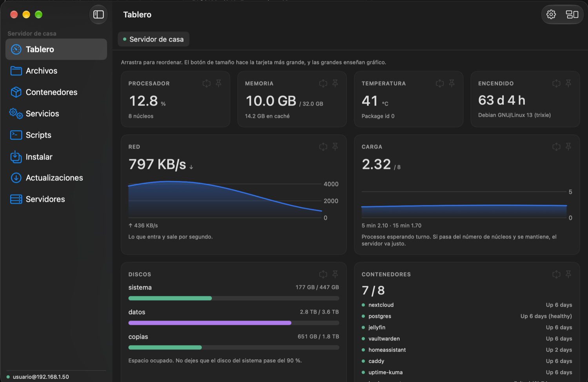Select the caddy container row
Viewport: 588px width, 382px height.
[x=466, y=361]
